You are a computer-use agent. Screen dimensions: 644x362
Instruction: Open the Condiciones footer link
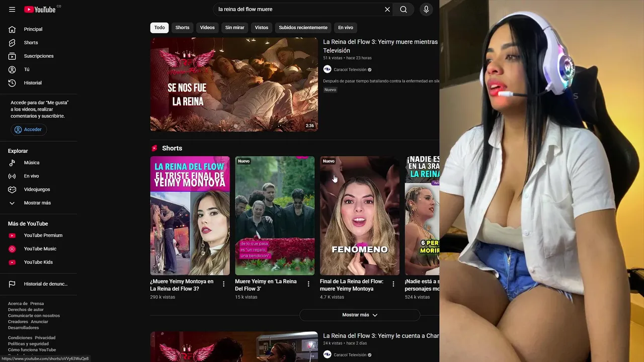point(20,338)
